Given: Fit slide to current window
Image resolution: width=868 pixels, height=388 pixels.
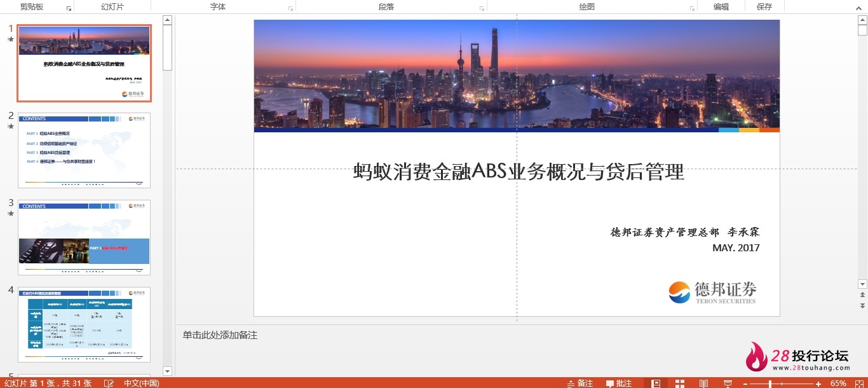Looking at the screenshot, I should [x=859, y=383].
